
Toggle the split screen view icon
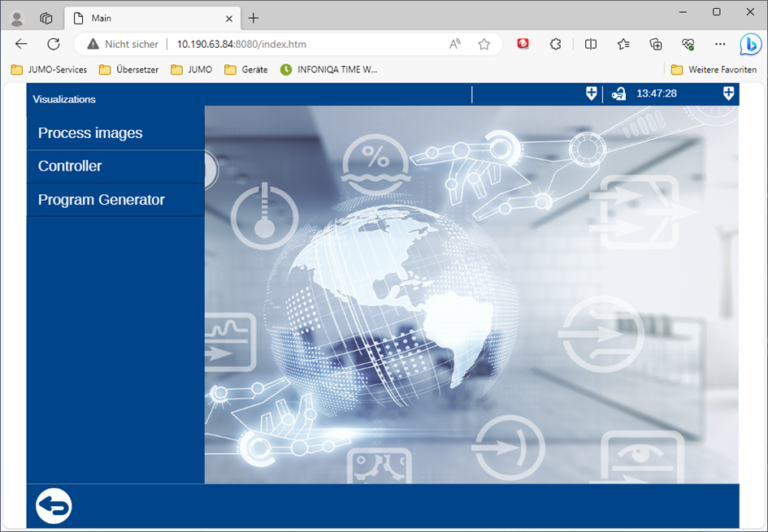(x=591, y=44)
